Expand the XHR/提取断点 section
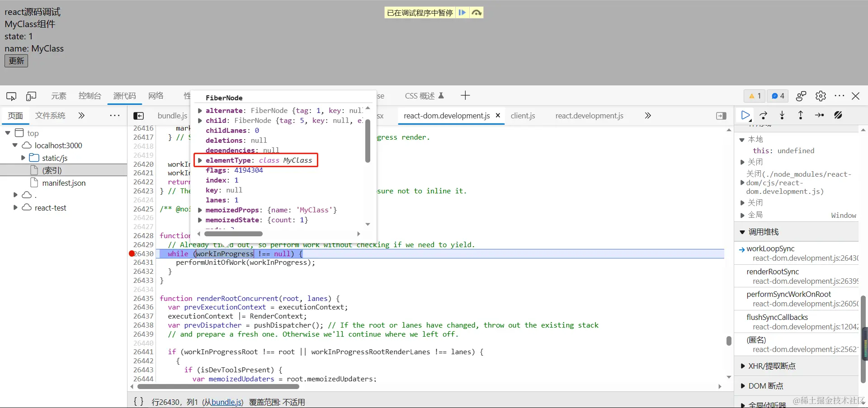 tap(742, 366)
